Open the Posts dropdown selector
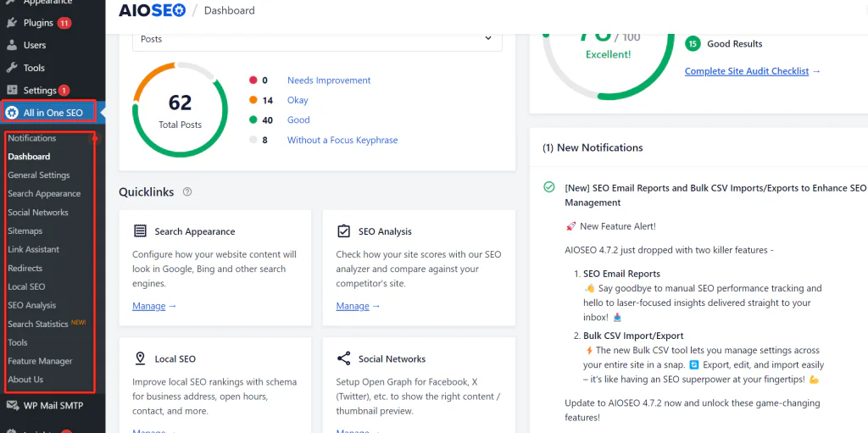Screen dimensions: 868x433 (x=317, y=39)
